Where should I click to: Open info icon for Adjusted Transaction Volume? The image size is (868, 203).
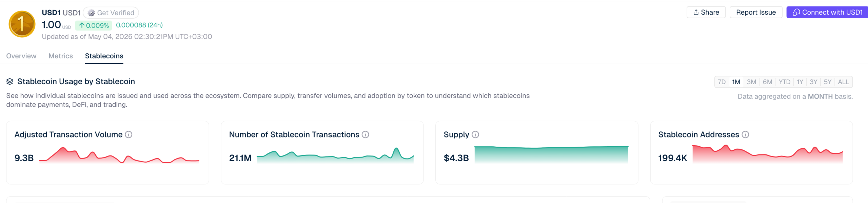[x=129, y=134]
